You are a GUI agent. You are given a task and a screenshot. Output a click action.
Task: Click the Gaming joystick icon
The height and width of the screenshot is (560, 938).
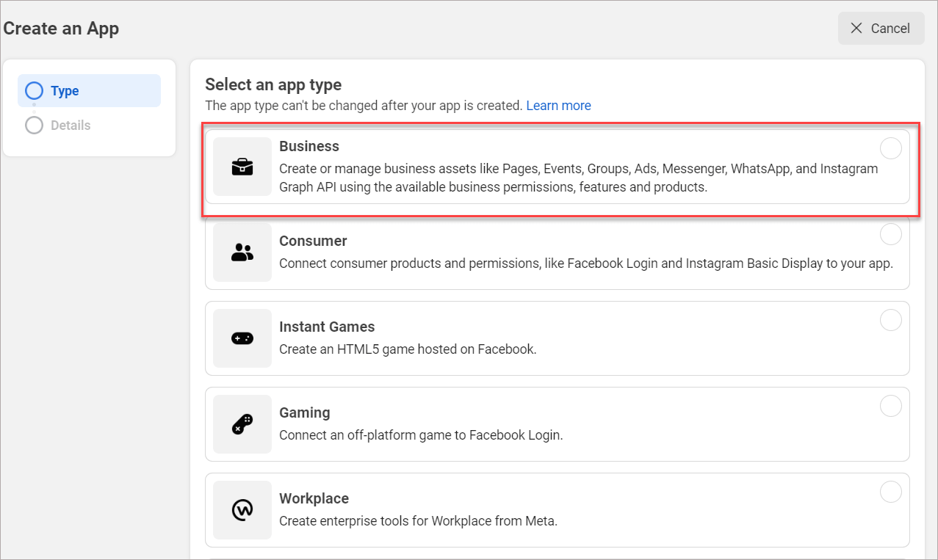(242, 424)
